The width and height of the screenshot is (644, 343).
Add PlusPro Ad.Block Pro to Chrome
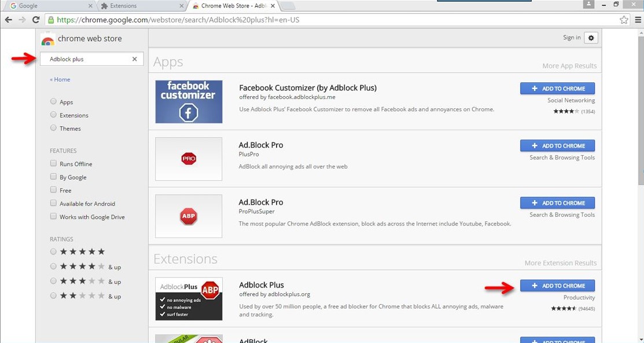(557, 145)
